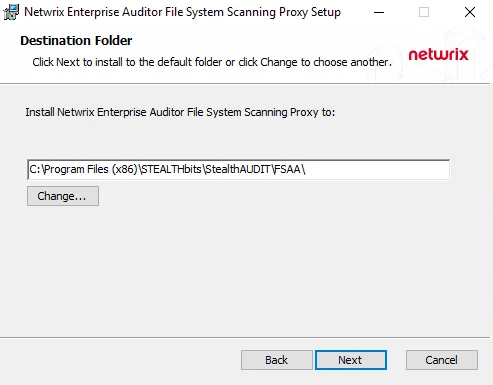Go Back to the previous setup step
Screen dimensions: 493x385
click(277, 360)
